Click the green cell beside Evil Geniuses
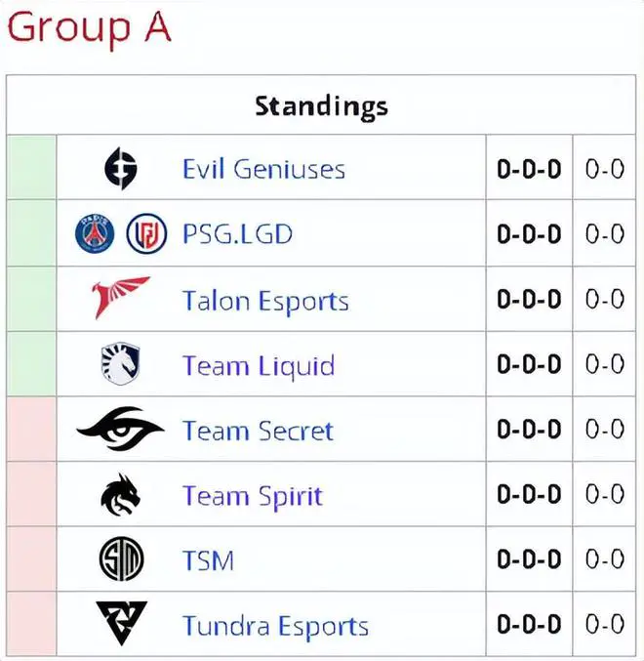This screenshot has width=644, height=661. (31, 167)
